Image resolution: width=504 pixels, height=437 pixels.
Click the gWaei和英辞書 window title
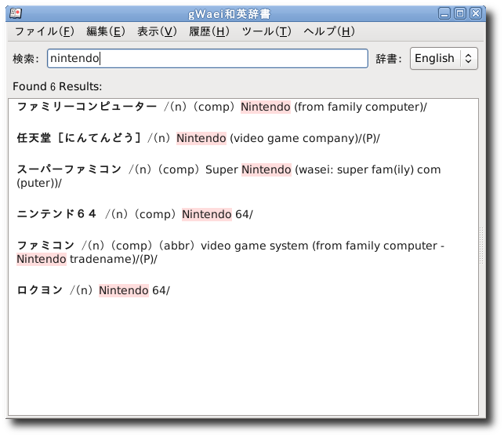pyautogui.click(x=230, y=14)
